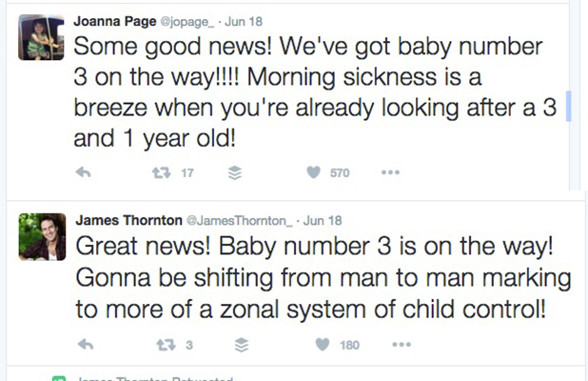Open Joanna's tweet text about morning sickness
The width and height of the screenshot is (588, 381).
point(315,92)
